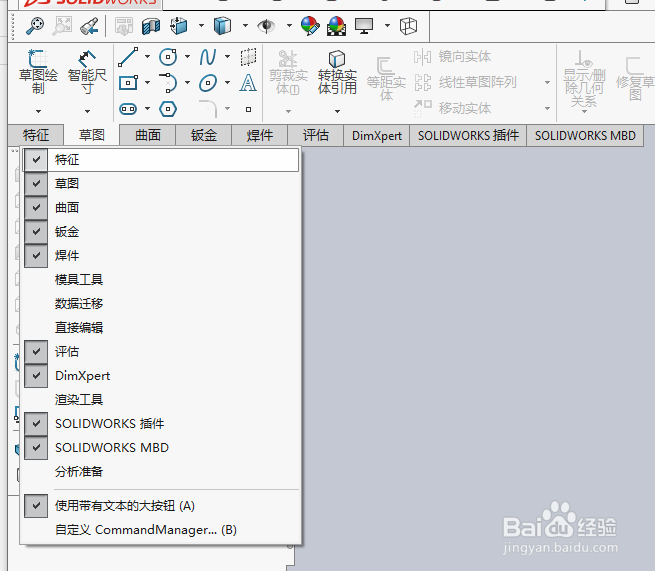The image size is (655, 571).
Task: Switch to the SOLIDWORKS MBD tab
Action: 585,135
